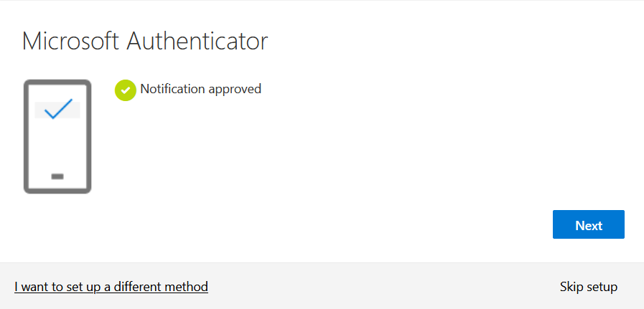This screenshot has height=309, width=644.
Task: Click the word "Skip" in the footer
Action: tap(571, 287)
